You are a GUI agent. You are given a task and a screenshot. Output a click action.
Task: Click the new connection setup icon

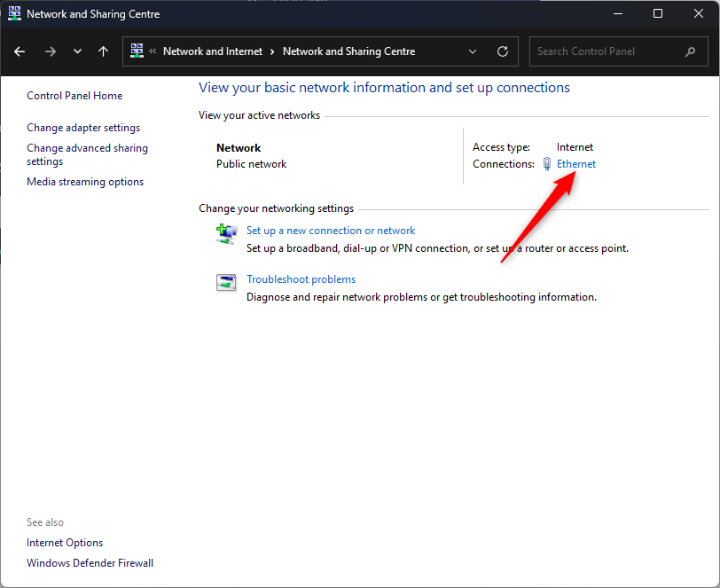tap(226, 234)
